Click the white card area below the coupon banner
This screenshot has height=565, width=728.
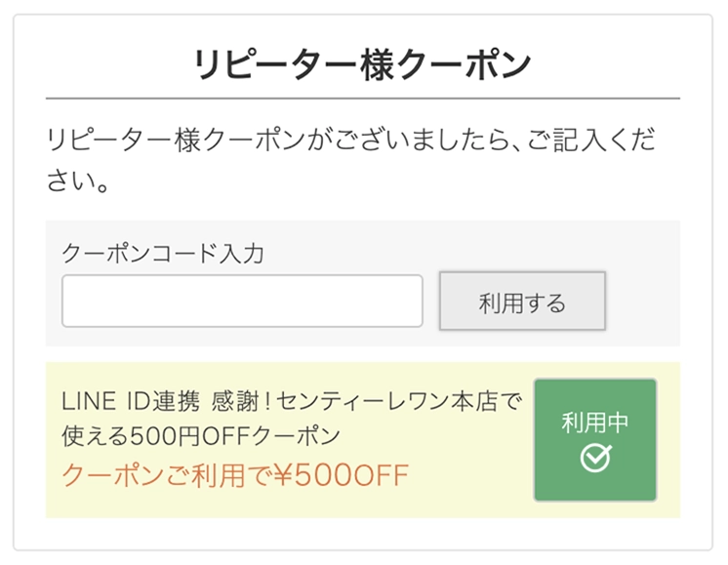pyautogui.click(x=363, y=534)
